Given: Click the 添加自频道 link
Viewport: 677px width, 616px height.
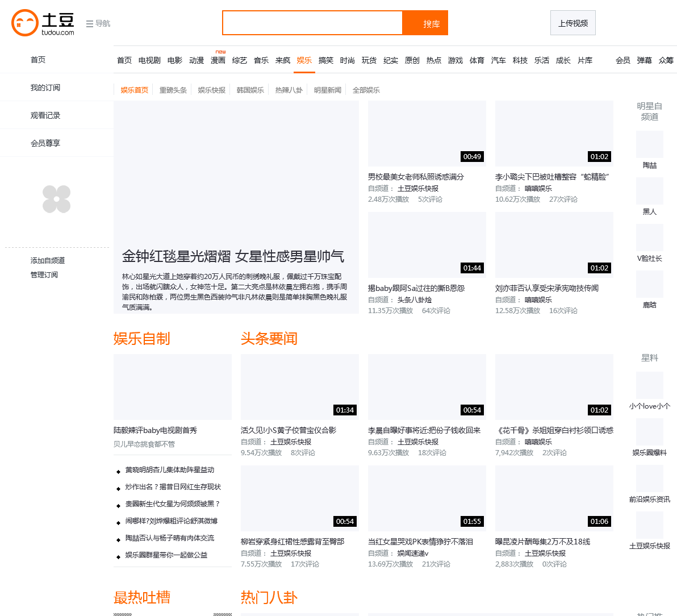Looking at the screenshot, I should point(48,260).
